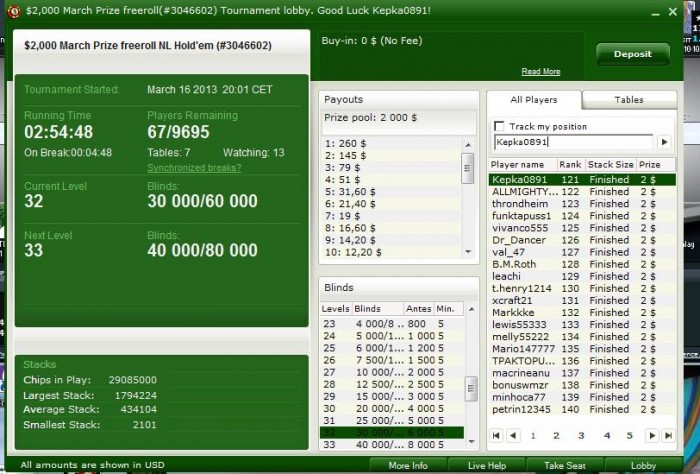Screen dimensions: 700x474
Task: Go to next page of player list
Action: (652, 435)
